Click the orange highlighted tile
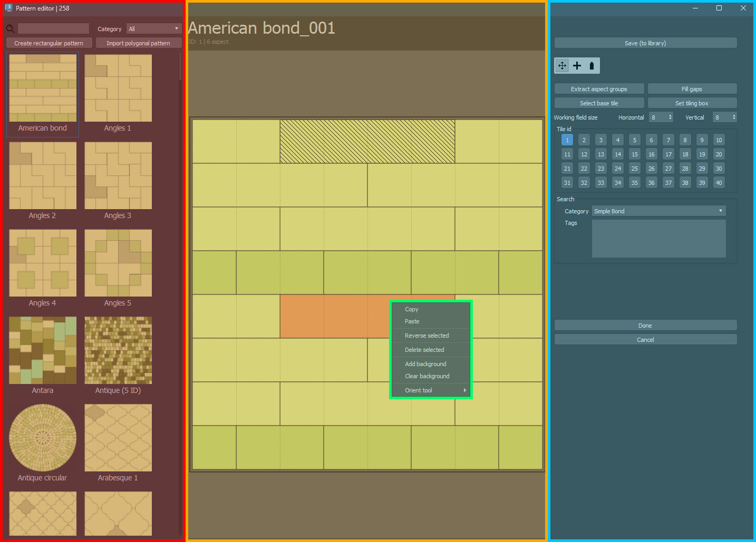Image resolution: width=756 pixels, height=542 pixels. click(x=333, y=316)
